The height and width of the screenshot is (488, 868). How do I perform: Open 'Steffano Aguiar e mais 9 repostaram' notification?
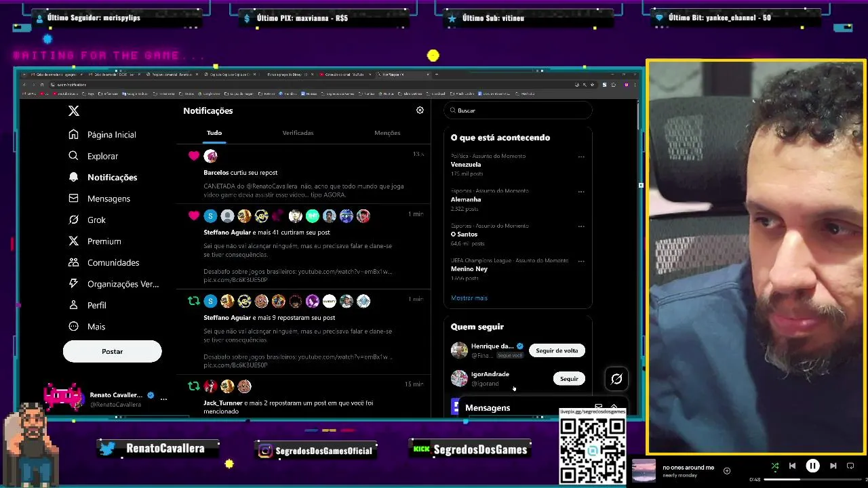pyautogui.click(x=303, y=332)
